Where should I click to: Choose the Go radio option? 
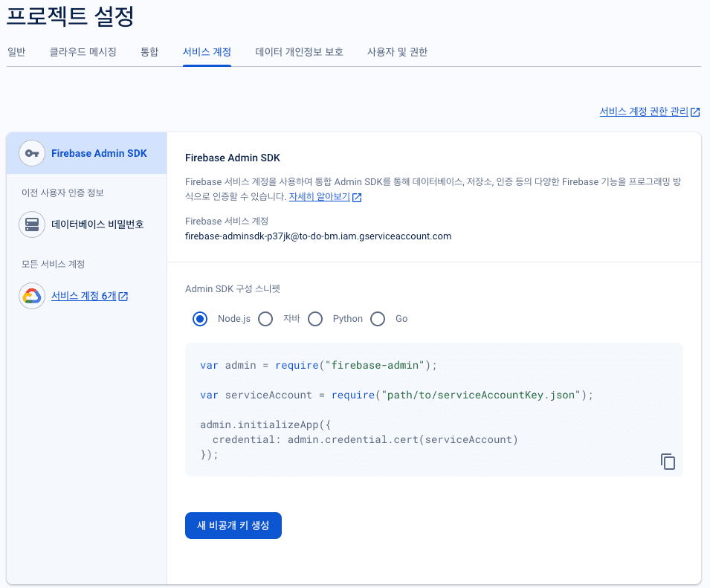[378, 319]
